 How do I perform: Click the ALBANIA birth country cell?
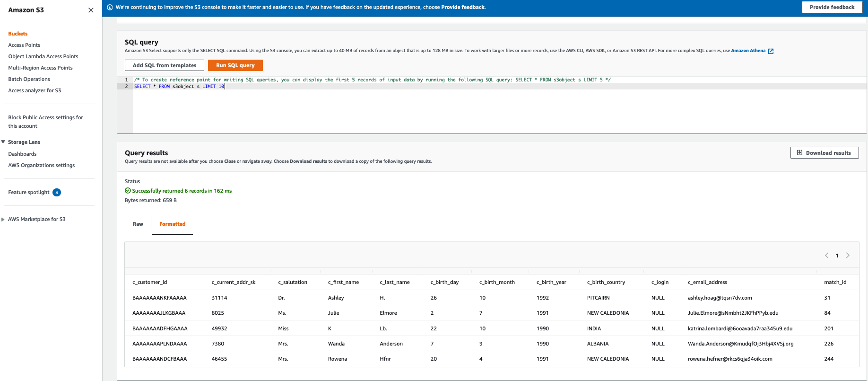pos(598,344)
